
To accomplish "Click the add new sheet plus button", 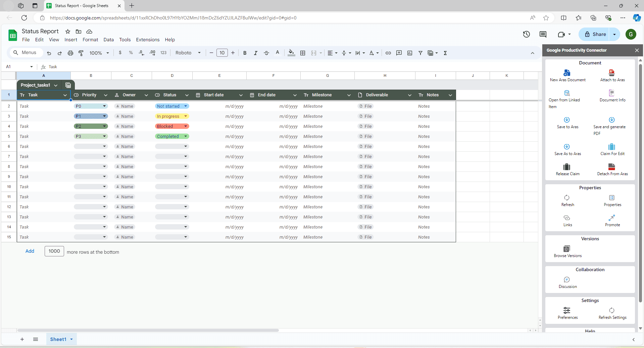I will [x=22, y=339].
